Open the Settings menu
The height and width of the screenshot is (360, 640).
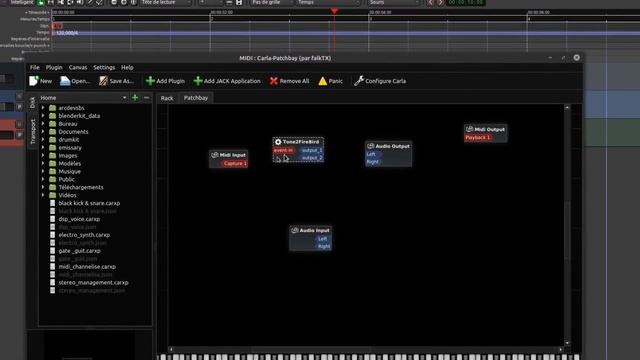pyautogui.click(x=104, y=67)
